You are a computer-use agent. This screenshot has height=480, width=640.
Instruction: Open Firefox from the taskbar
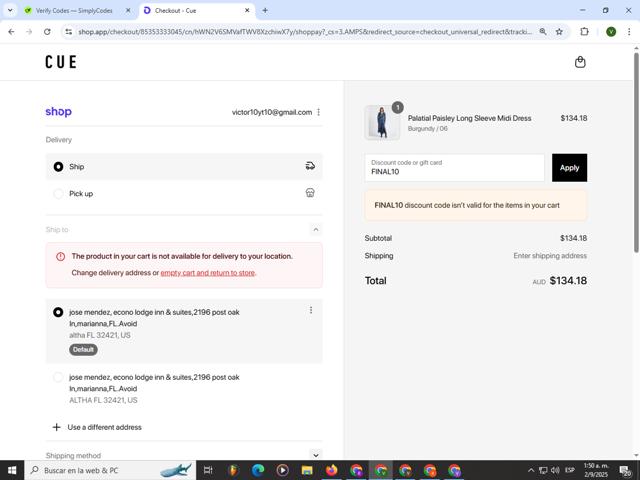click(331, 470)
